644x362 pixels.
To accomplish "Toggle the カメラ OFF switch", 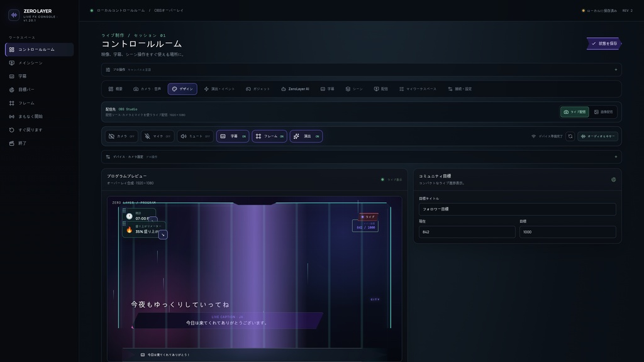I will 121,136.
